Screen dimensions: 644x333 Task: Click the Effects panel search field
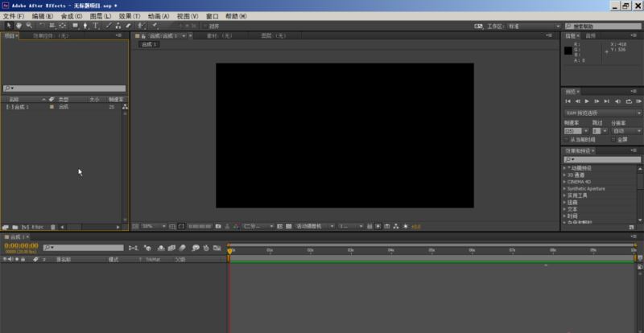click(x=602, y=159)
